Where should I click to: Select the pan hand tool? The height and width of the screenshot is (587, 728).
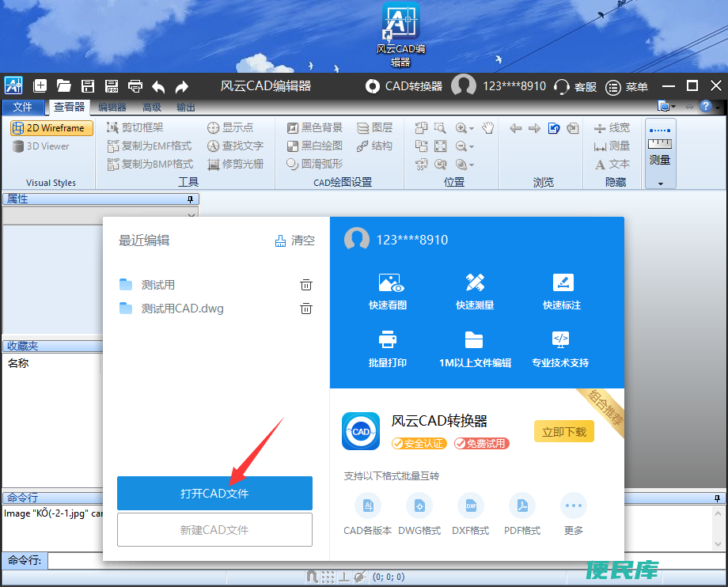[x=487, y=127]
